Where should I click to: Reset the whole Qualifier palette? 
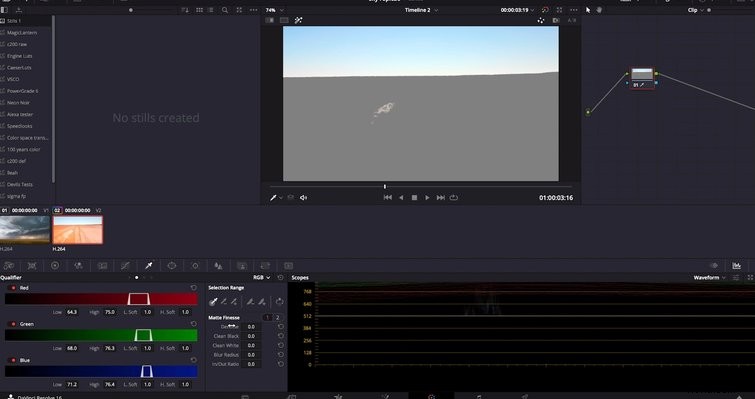click(281, 278)
